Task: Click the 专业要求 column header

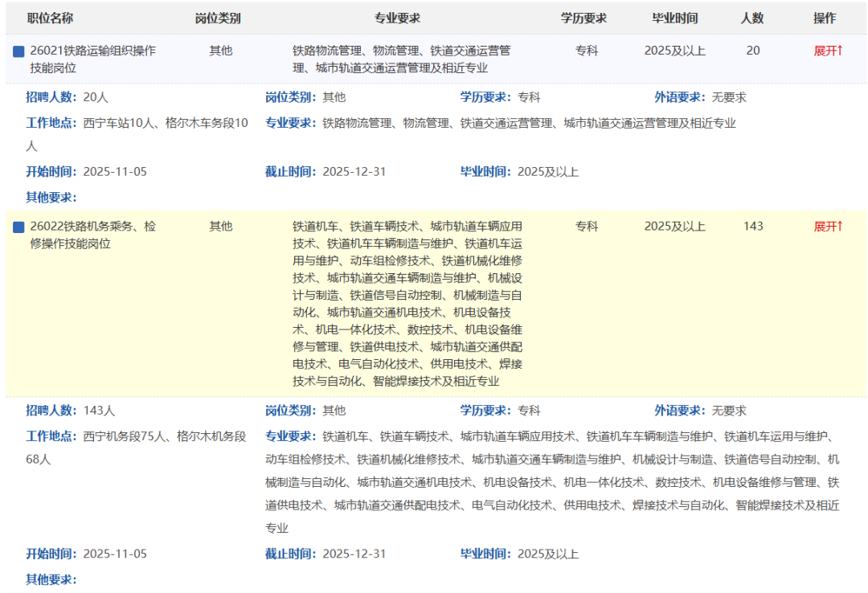Action: 397,18
